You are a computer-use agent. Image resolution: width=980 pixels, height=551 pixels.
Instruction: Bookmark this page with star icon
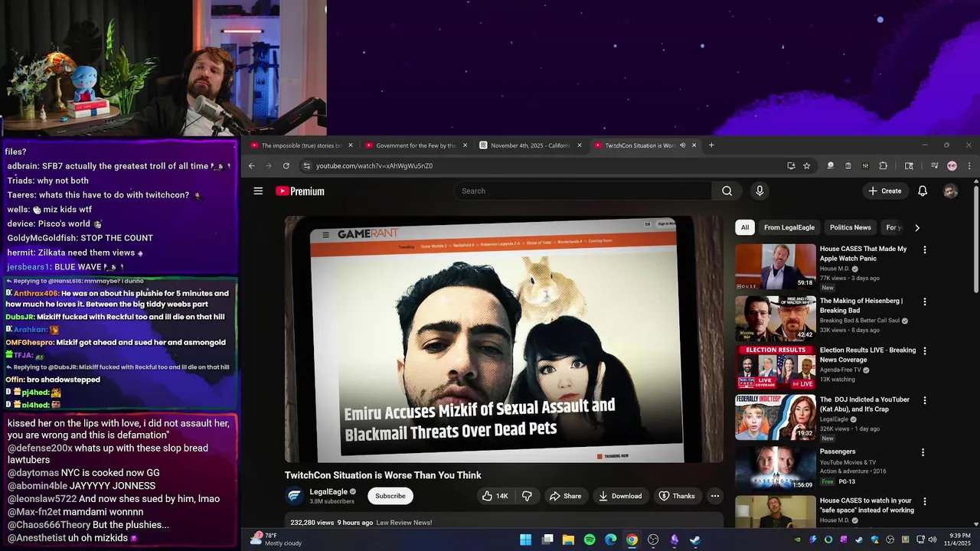pos(807,166)
